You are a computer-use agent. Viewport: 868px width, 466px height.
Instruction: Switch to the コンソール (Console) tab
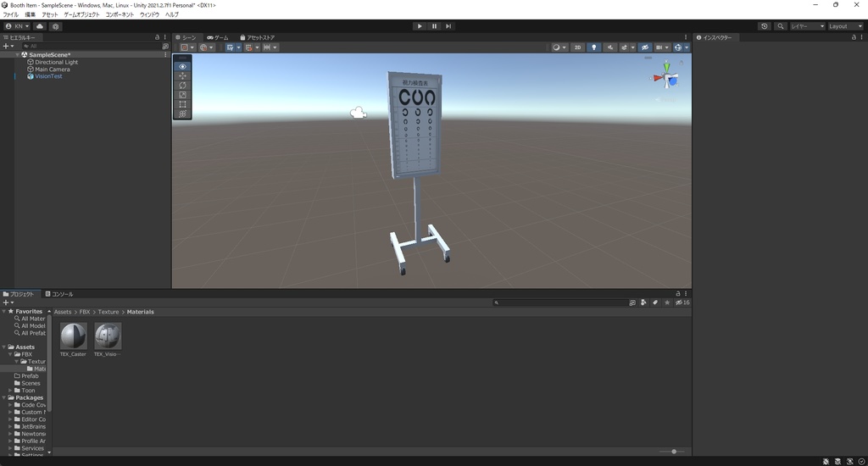(x=59, y=294)
